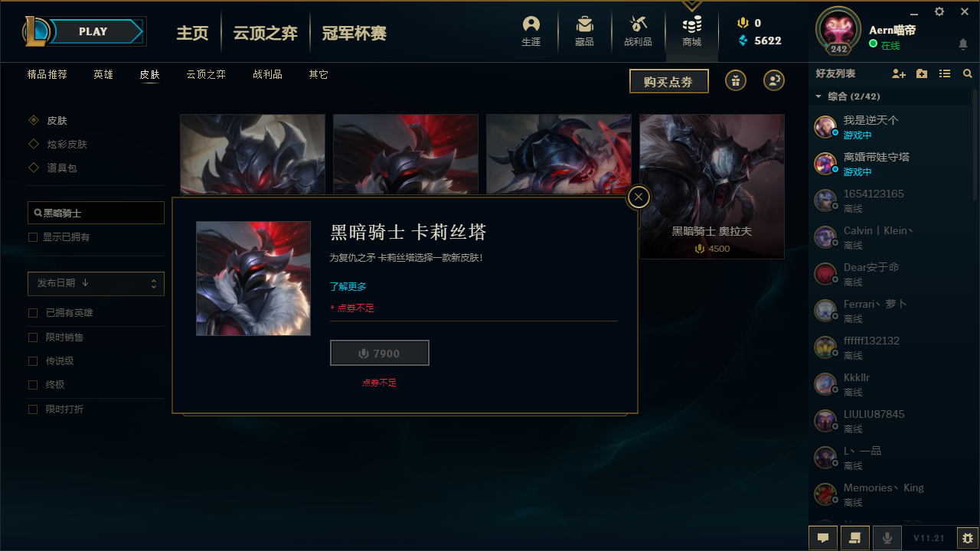Enable the 显示已拥有 checkbox

coord(33,237)
